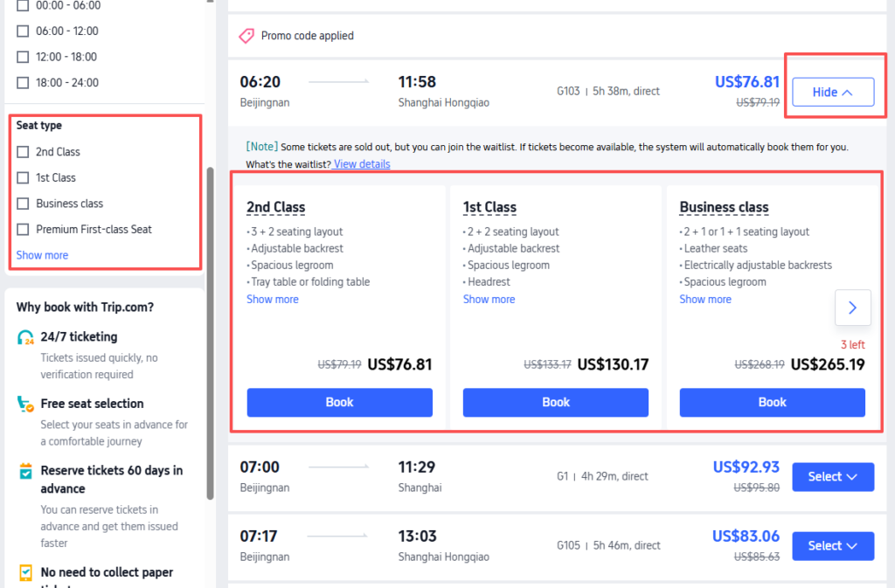Check the 2nd Class seat type filter
Viewport: 895px width, 588px height.
(x=22, y=151)
